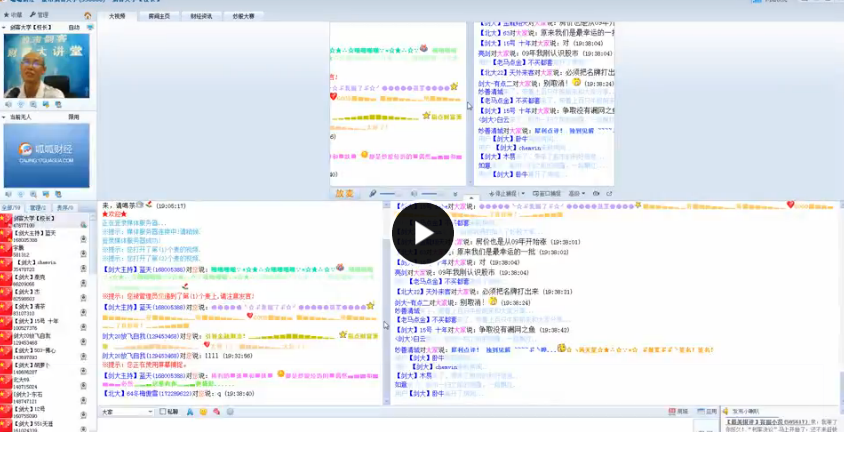
Task: Click the left chat pane scrollbar
Action: (386, 303)
